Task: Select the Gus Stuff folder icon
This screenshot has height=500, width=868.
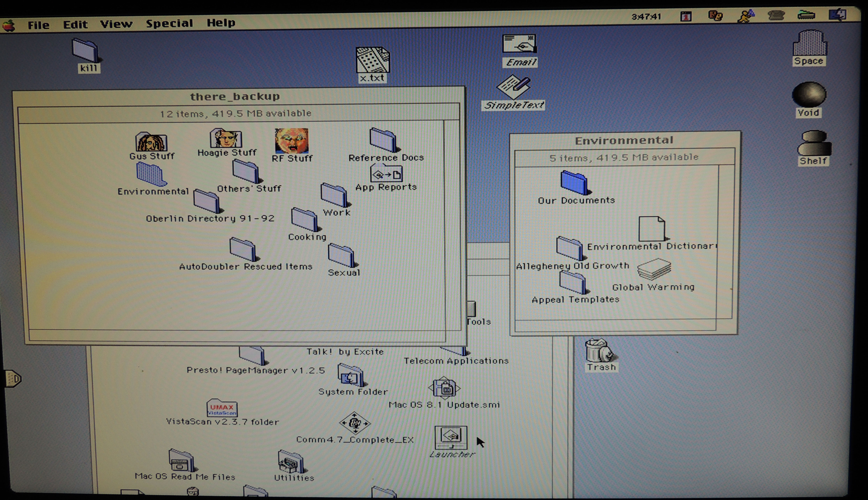Action: coord(151,142)
